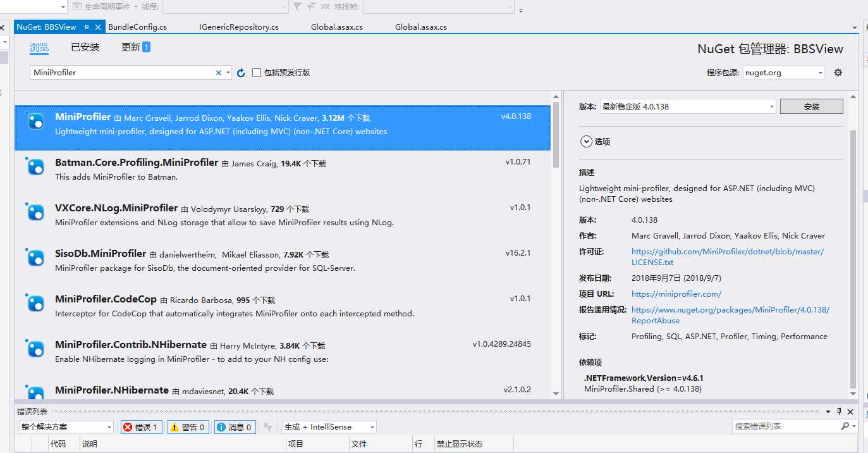Close the error list panel
This screenshot has height=453, width=868.
click(x=850, y=411)
